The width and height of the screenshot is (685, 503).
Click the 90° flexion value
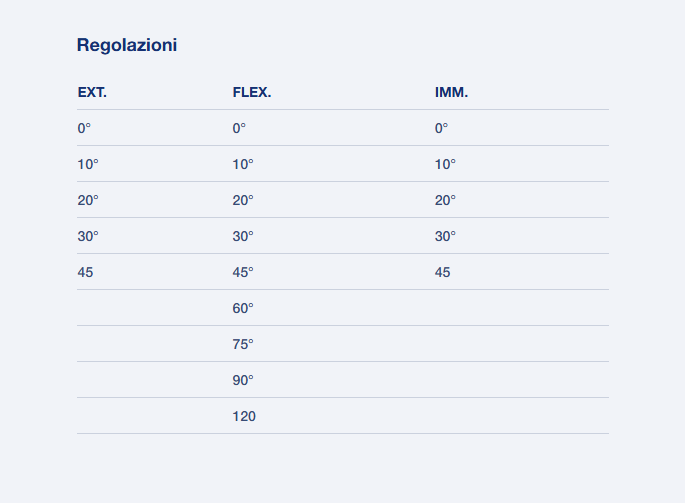[243, 380]
